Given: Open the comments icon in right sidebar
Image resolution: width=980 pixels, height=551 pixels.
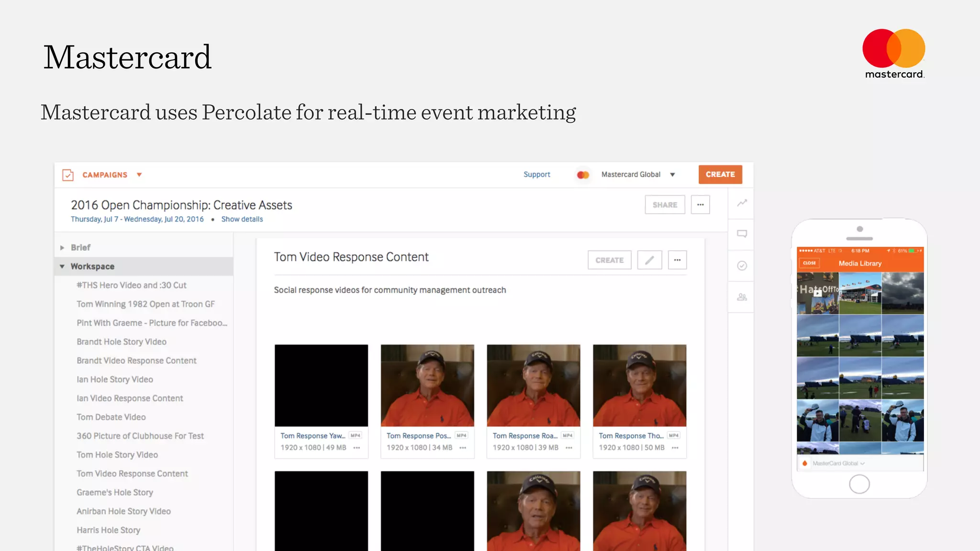Looking at the screenshot, I should point(742,234).
